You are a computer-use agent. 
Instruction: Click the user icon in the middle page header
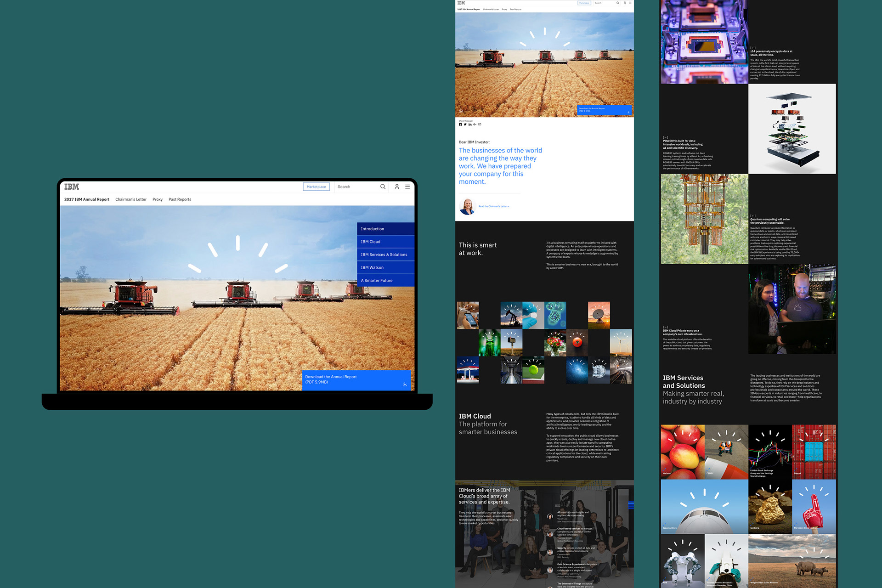click(x=625, y=3)
